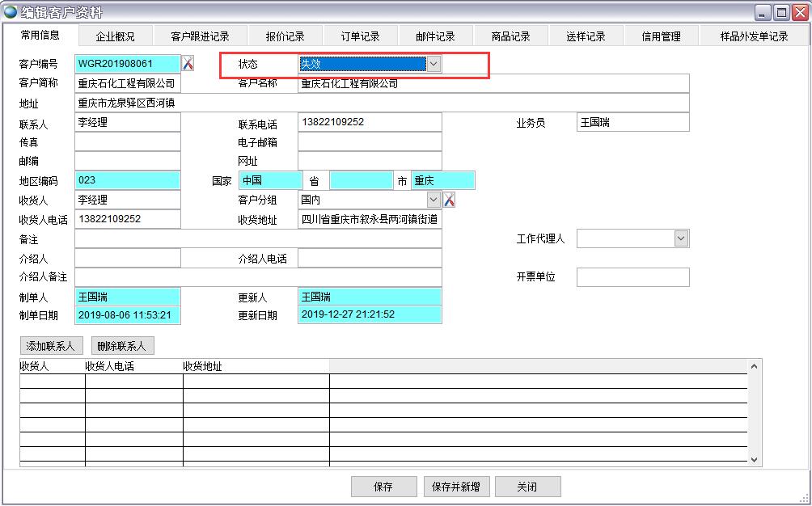Expand the 状态 dropdown list
812x506 pixels.
[433, 64]
